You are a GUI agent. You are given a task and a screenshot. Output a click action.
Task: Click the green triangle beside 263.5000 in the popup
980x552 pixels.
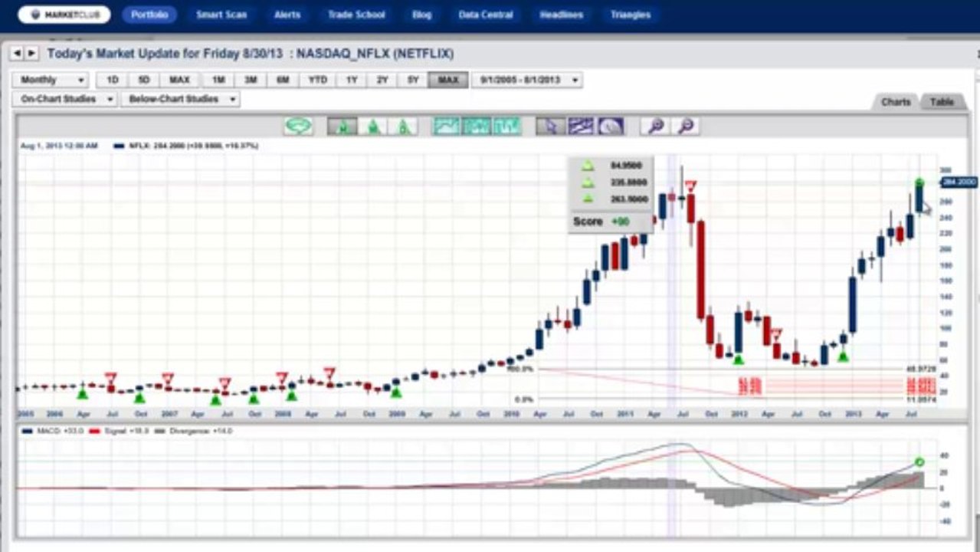click(587, 199)
